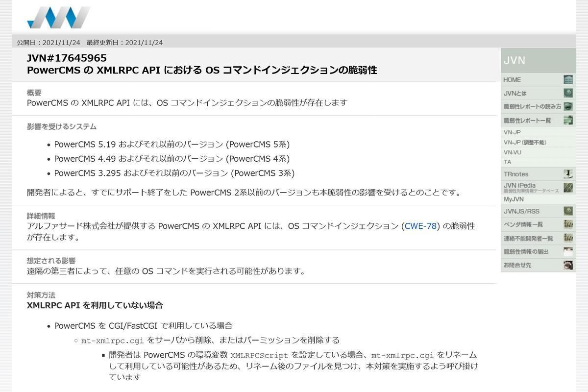Click the eye icon beside 脆弱性レポートの読み方
The width and height of the screenshot is (588, 392).
point(568,106)
